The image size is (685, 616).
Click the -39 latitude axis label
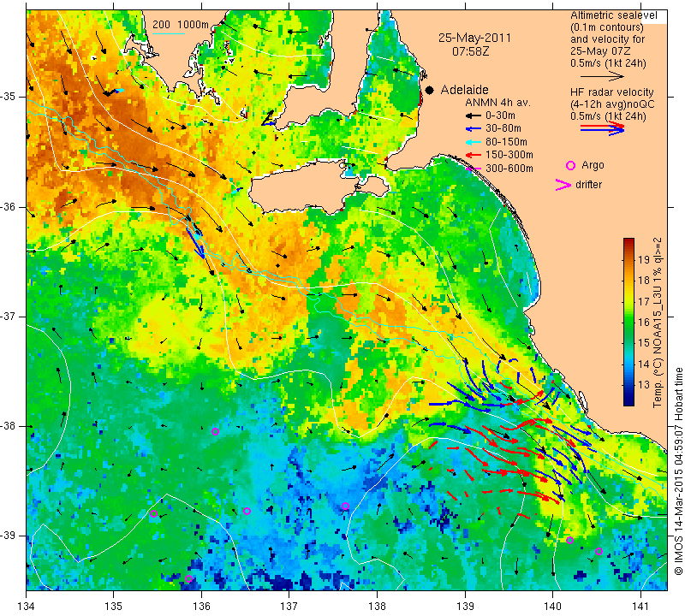point(8,536)
